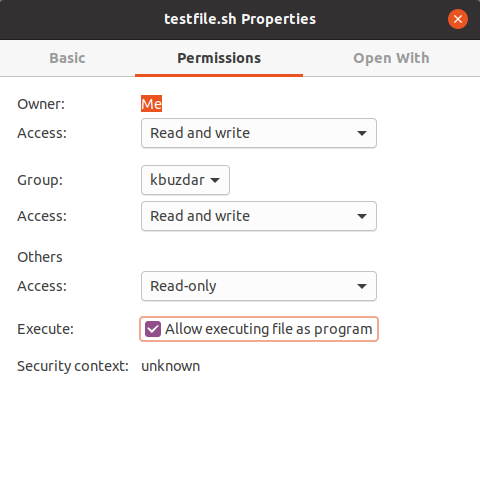Open the Others access Read-only dropdown
The image size is (480, 480).
259,286
